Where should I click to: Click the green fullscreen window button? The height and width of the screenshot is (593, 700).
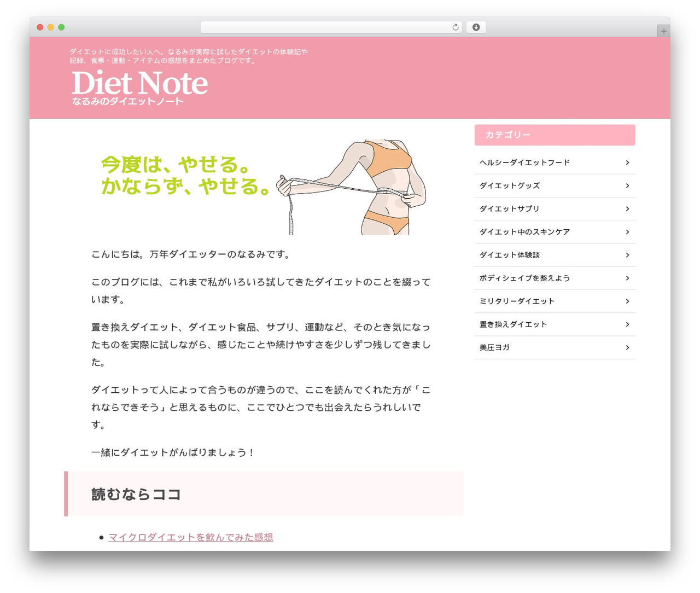pyautogui.click(x=61, y=27)
